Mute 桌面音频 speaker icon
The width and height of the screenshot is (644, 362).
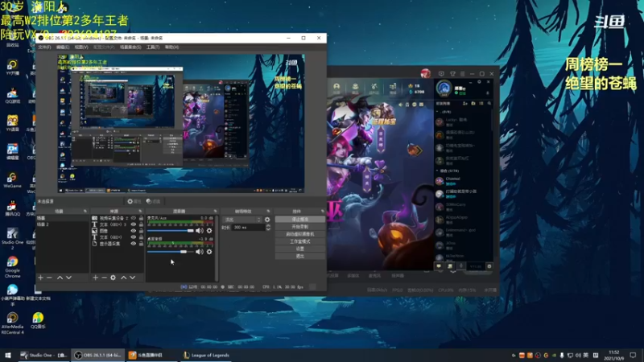pos(199,252)
